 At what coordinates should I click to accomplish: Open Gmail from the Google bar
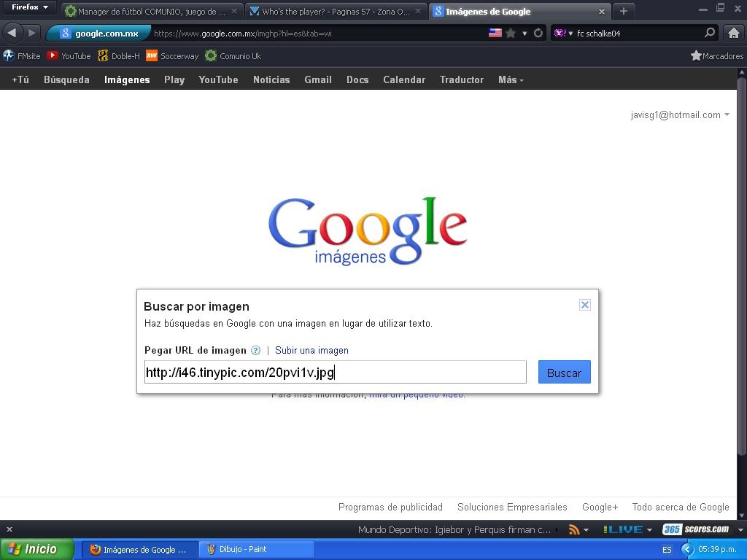tap(318, 80)
